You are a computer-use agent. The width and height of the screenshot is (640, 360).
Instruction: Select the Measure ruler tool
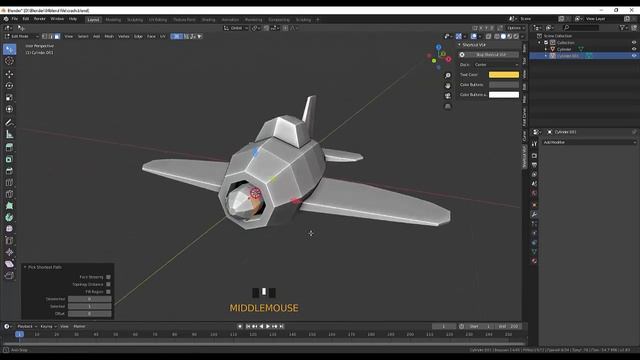9,134
